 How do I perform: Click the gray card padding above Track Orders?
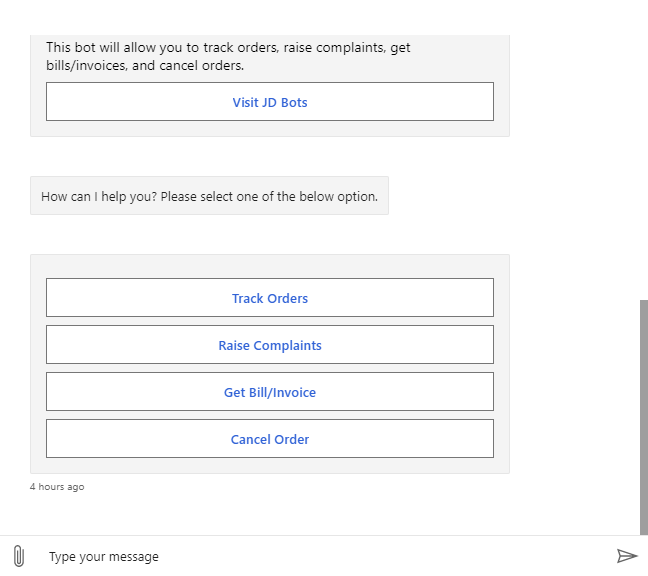coord(270,266)
